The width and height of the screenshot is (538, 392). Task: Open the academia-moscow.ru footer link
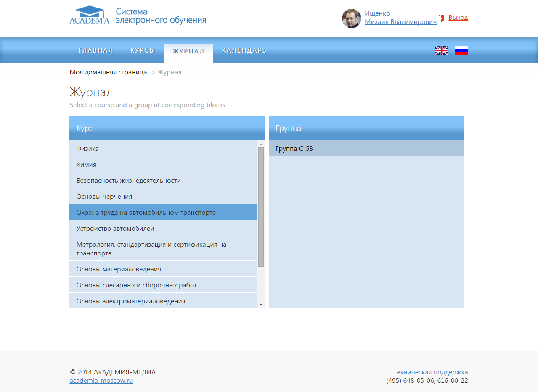tap(101, 381)
